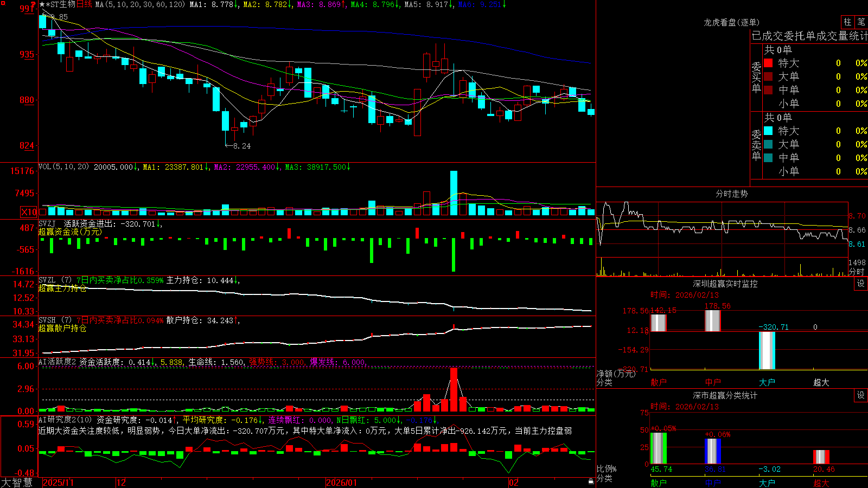The image size is (868, 488).
Task: Click the 龙虎看盘(逐单) panel title
Action: click(731, 22)
